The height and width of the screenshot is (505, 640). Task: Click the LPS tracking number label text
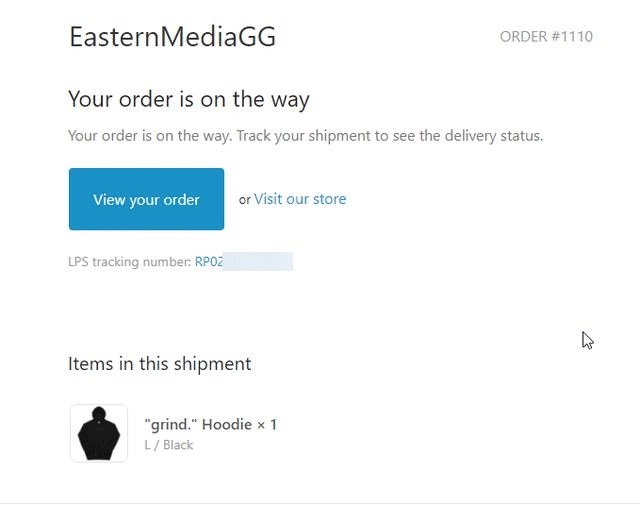tap(129, 262)
